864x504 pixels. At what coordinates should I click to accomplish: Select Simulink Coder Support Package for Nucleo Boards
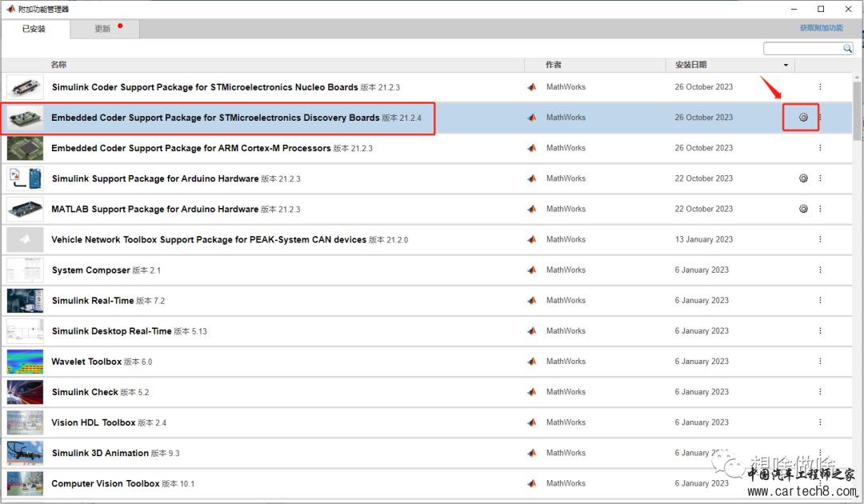tap(226, 87)
